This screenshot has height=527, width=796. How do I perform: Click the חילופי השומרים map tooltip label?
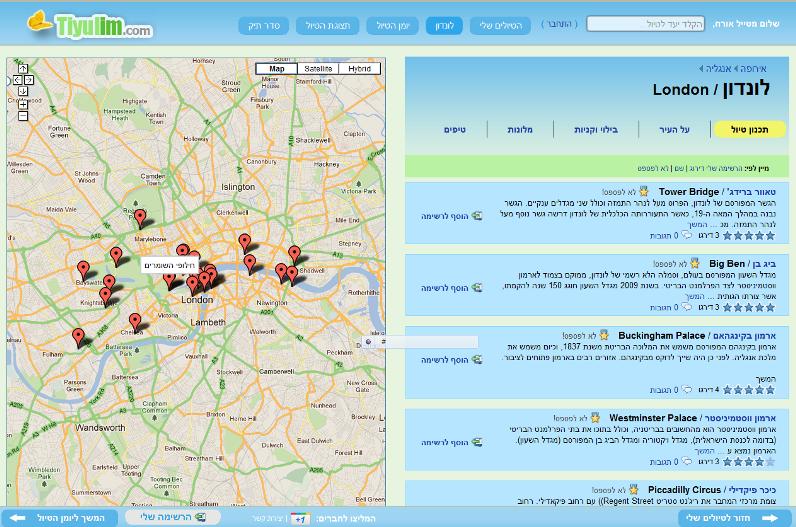click(170, 265)
